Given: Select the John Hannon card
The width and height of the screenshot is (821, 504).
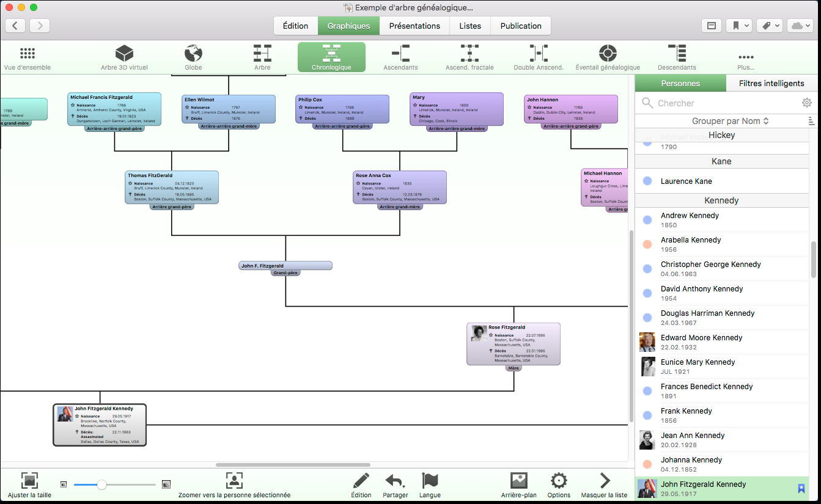Looking at the screenshot, I should click(571, 109).
